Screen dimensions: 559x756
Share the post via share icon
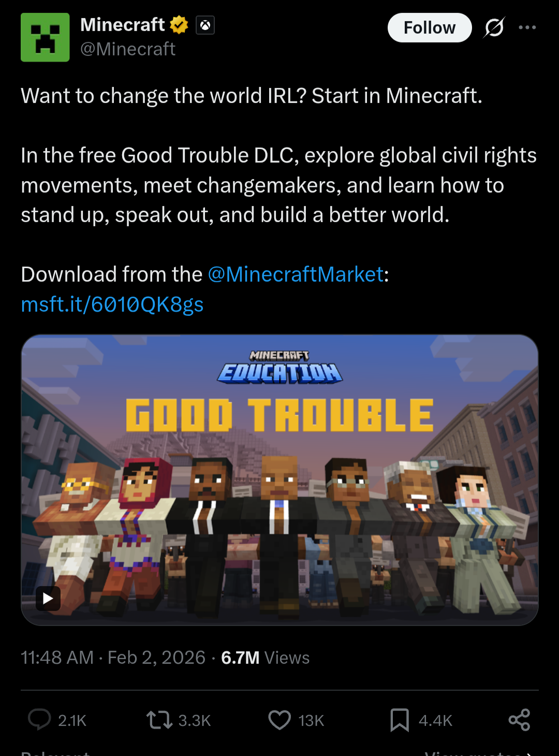point(519,720)
